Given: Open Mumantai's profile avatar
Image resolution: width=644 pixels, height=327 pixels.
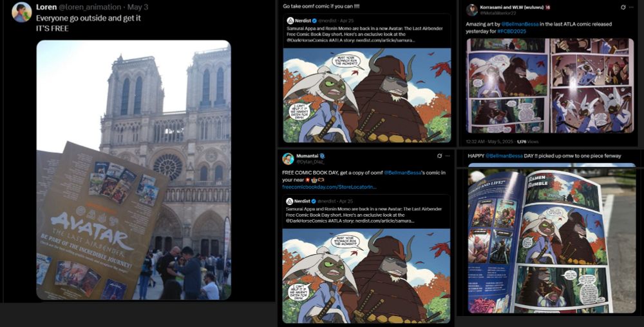Looking at the screenshot, I should (289, 159).
